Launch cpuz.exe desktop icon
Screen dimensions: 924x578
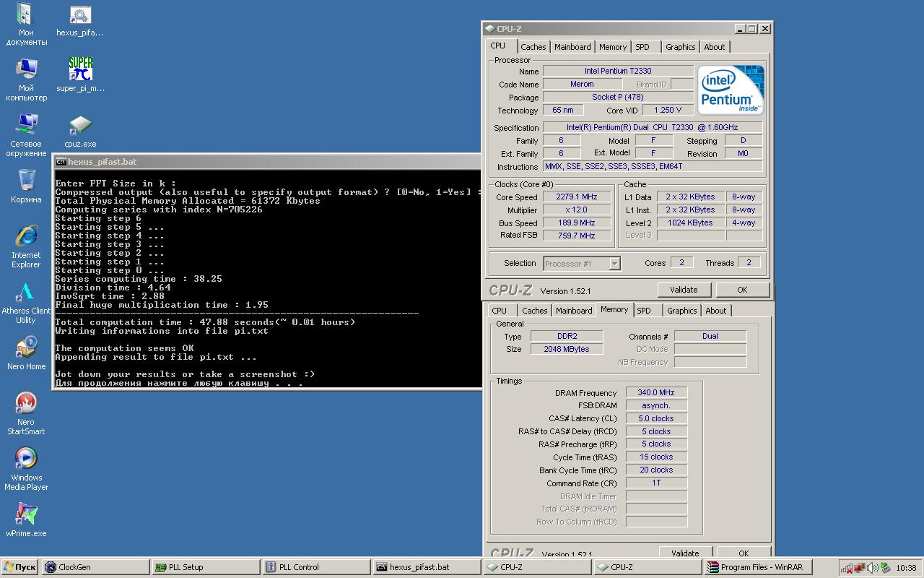coord(80,130)
